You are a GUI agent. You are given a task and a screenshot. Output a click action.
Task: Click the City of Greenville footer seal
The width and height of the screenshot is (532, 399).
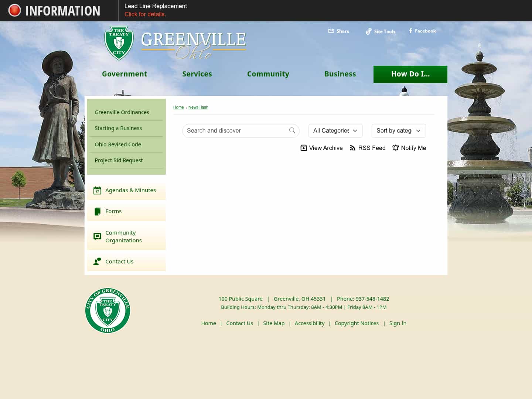tap(108, 311)
